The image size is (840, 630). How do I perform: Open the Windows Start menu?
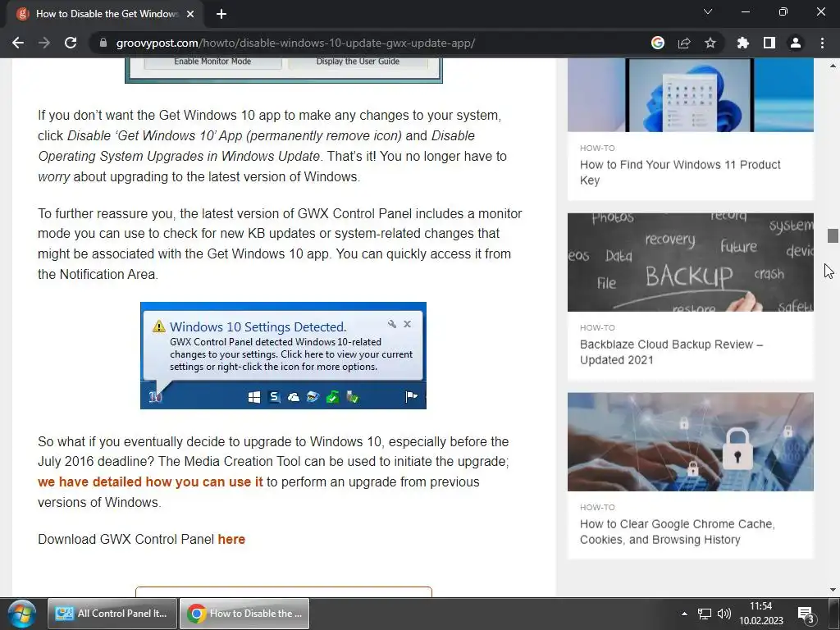pos(21,614)
